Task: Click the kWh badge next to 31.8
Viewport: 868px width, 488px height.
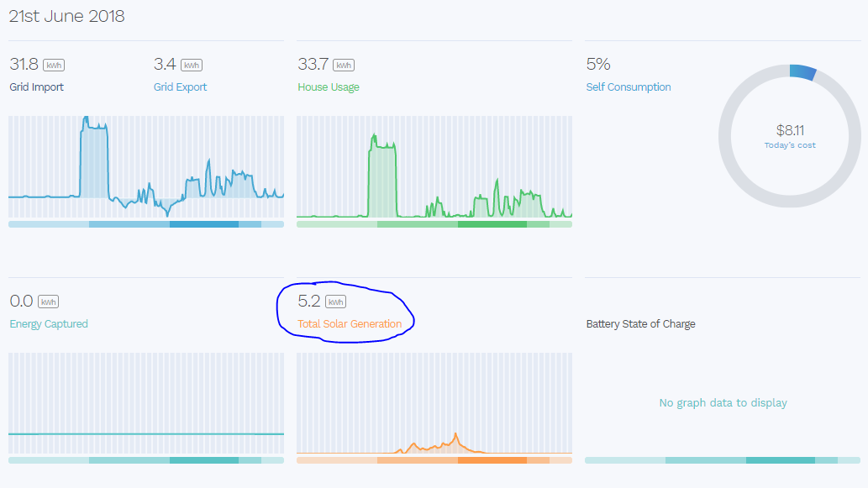Action: point(54,66)
